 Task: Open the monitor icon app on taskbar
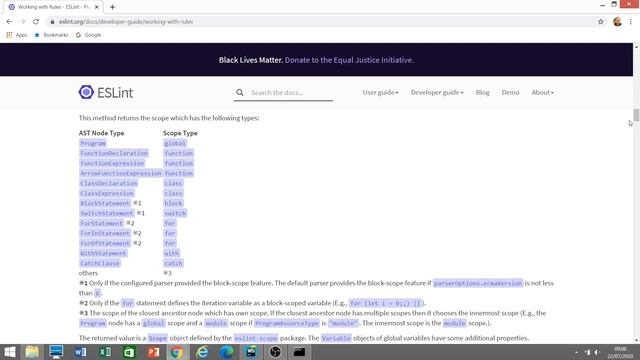[x=56, y=352]
